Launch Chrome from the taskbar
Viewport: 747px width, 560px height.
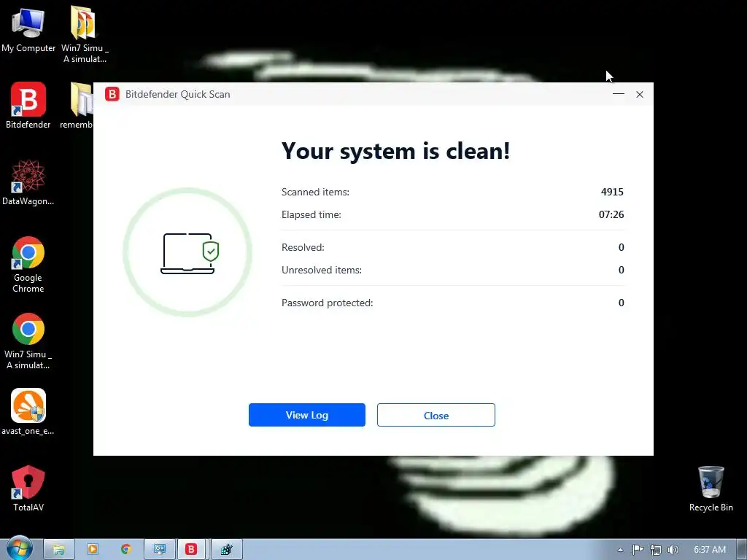point(125,550)
